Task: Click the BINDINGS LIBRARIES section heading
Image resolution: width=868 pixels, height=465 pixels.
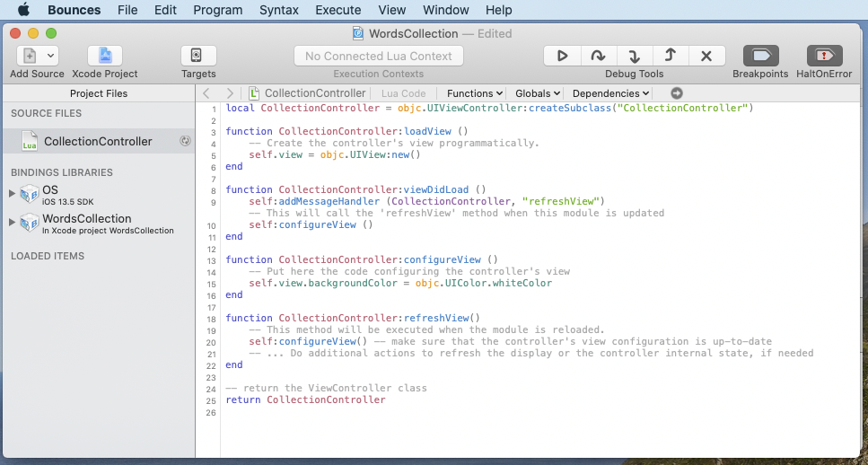Action: (x=62, y=172)
